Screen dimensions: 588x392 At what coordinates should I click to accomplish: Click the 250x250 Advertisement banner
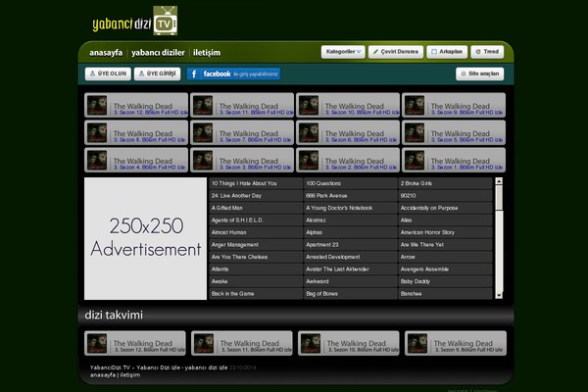tap(145, 238)
